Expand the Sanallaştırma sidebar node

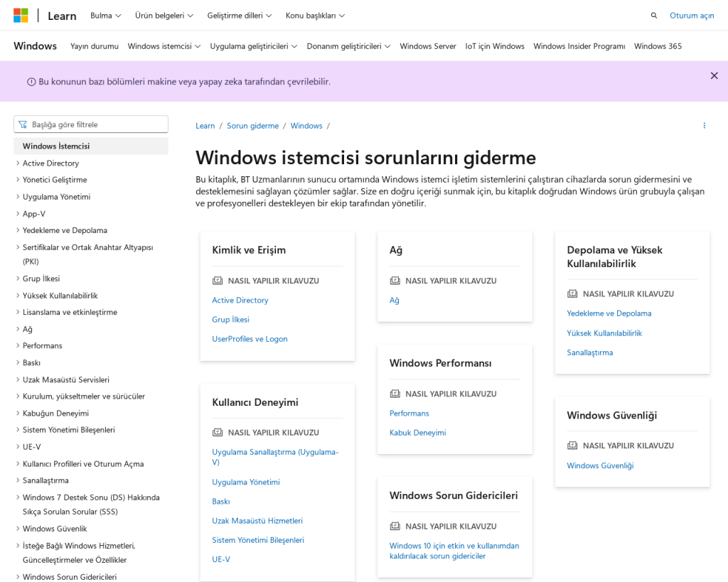pos(18,480)
